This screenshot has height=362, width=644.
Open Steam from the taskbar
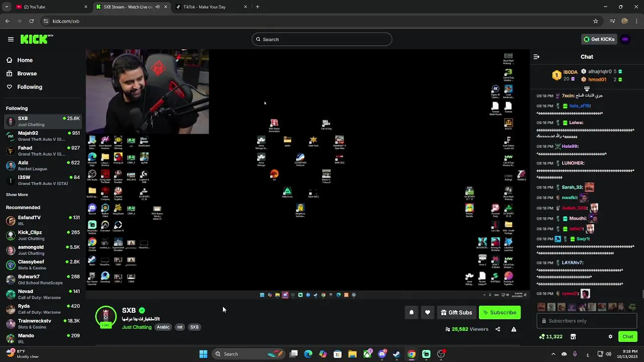click(x=396, y=354)
